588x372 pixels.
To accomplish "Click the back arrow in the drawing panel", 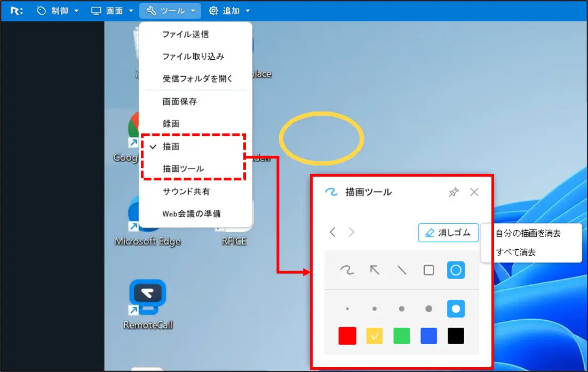I will 332,232.
